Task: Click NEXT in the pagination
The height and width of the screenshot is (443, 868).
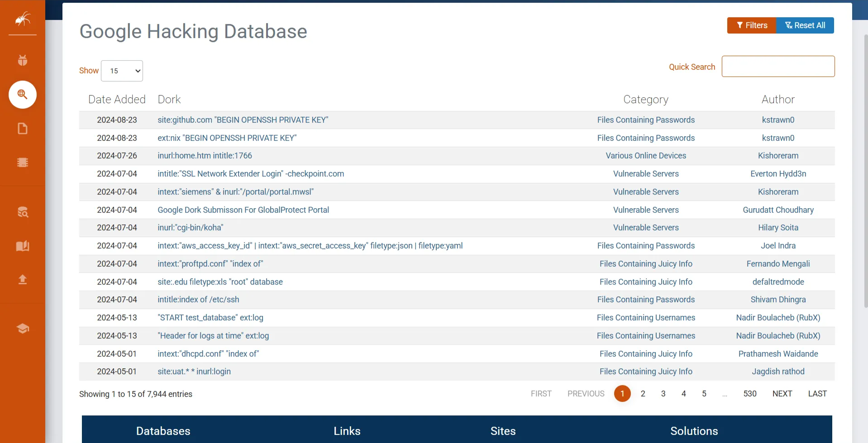Action: click(782, 394)
